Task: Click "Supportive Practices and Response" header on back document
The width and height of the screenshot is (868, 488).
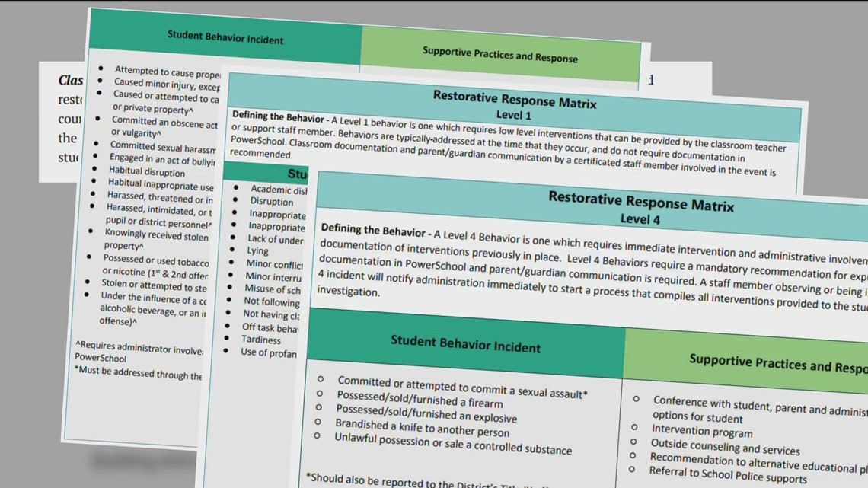Action: coord(500,54)
